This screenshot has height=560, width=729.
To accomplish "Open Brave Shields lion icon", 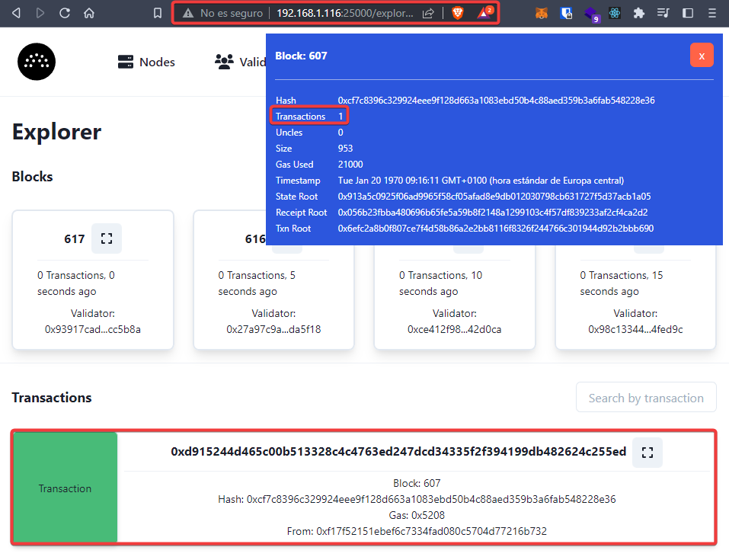I will coord(457,13).
